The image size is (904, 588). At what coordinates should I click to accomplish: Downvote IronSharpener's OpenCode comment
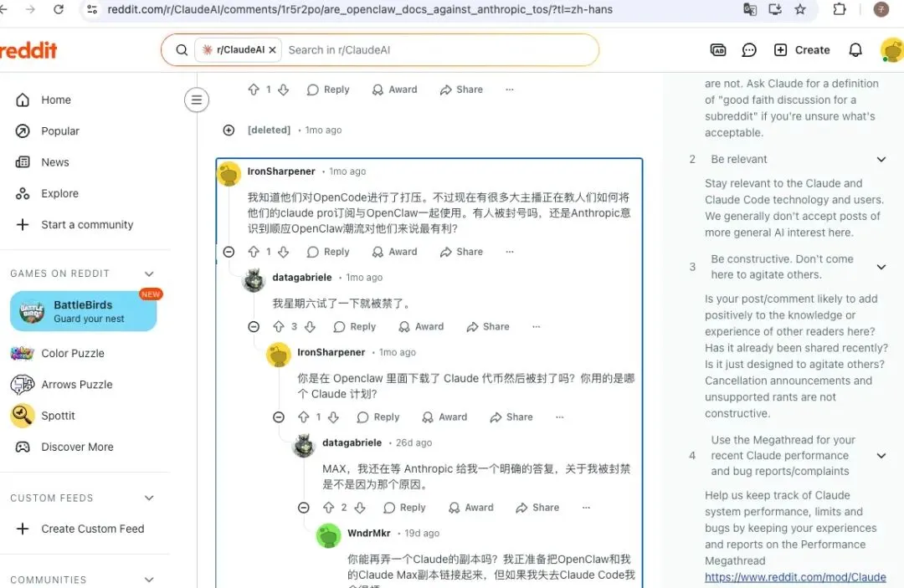click(283, 252)
